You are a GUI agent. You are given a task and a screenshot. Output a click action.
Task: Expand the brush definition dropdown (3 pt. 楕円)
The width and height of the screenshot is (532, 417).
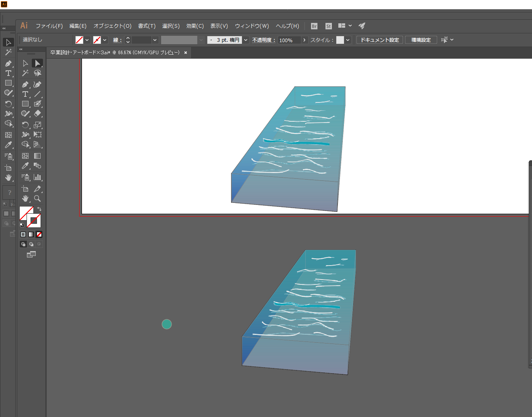[246, 40]
